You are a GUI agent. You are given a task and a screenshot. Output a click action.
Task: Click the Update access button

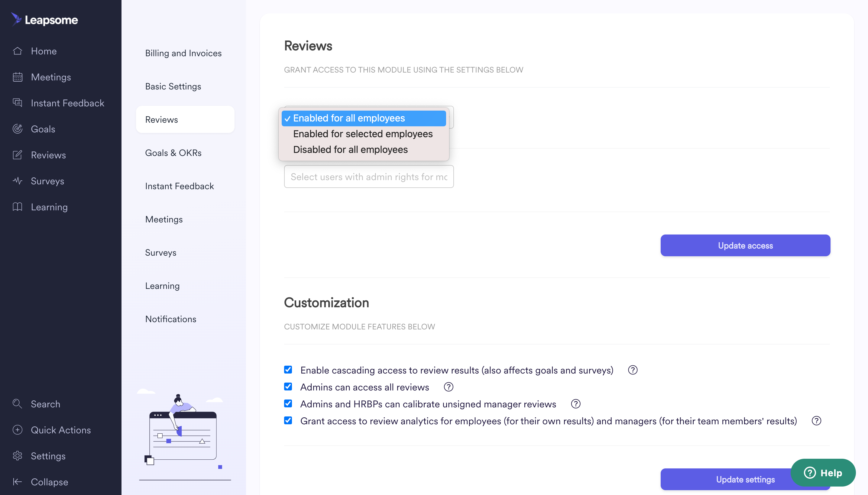(745, 245)
